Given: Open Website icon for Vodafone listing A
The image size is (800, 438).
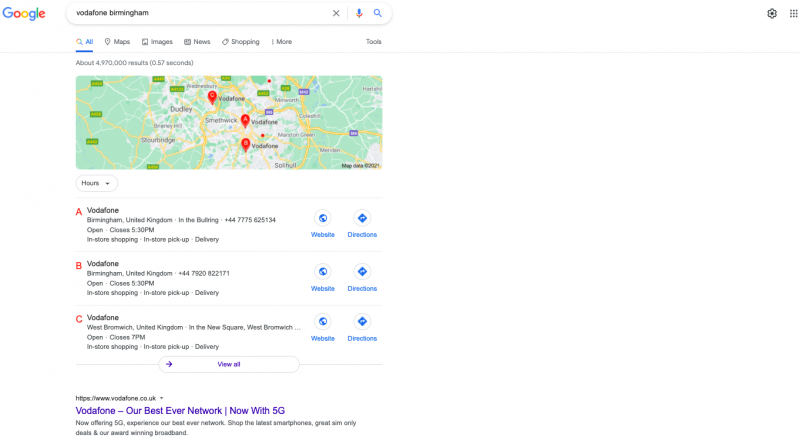Looking at the screenshot, I should [x=323, y=218].
